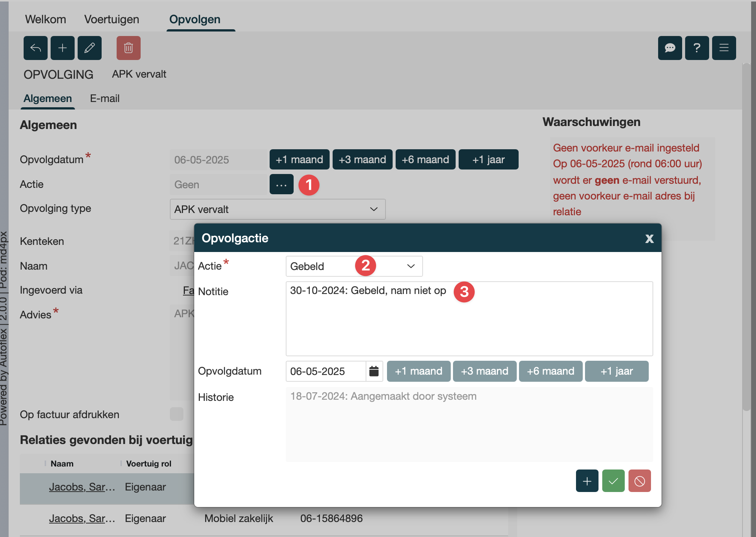This screenshot has height=537, width=756.
Task: Click the pencil edit icon
Action: pos(90,48)
